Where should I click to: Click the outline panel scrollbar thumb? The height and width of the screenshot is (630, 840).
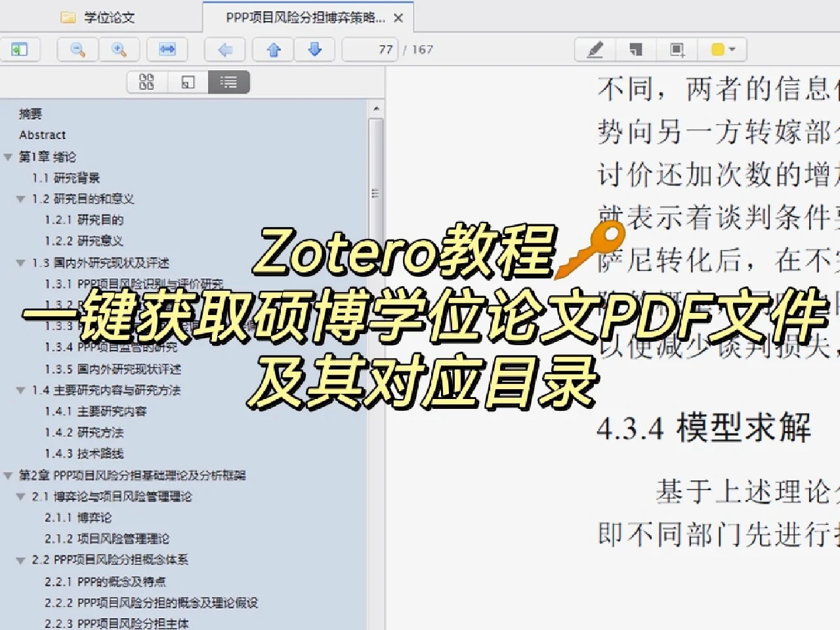tap(376, 194)
